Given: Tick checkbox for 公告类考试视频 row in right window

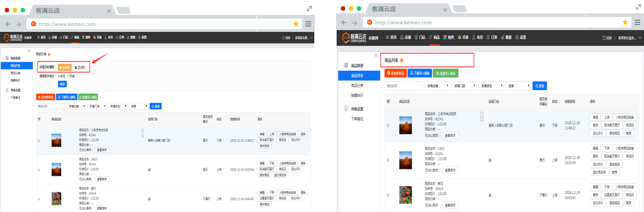Looking at the screenshot, I should 388,125.
